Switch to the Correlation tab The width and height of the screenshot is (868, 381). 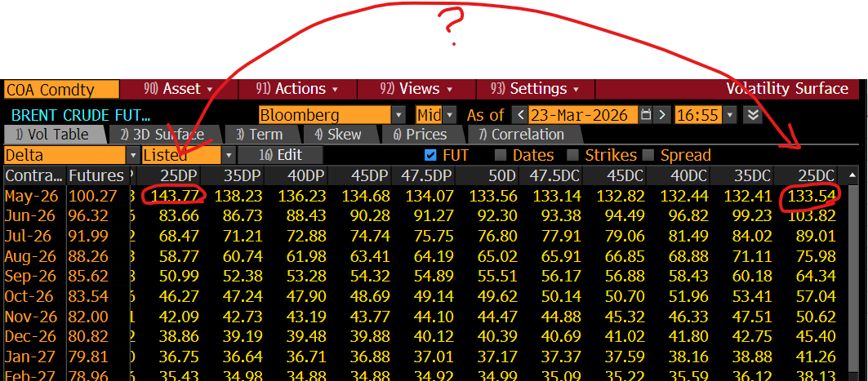point(522,135)
